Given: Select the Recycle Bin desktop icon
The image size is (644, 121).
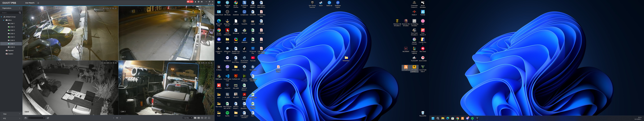Looking at the screenshot, I should 423,114.
